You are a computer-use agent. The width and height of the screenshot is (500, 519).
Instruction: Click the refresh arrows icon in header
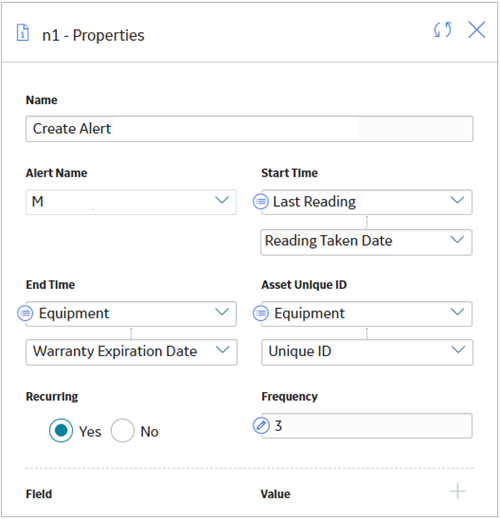[x=443, y=30]
